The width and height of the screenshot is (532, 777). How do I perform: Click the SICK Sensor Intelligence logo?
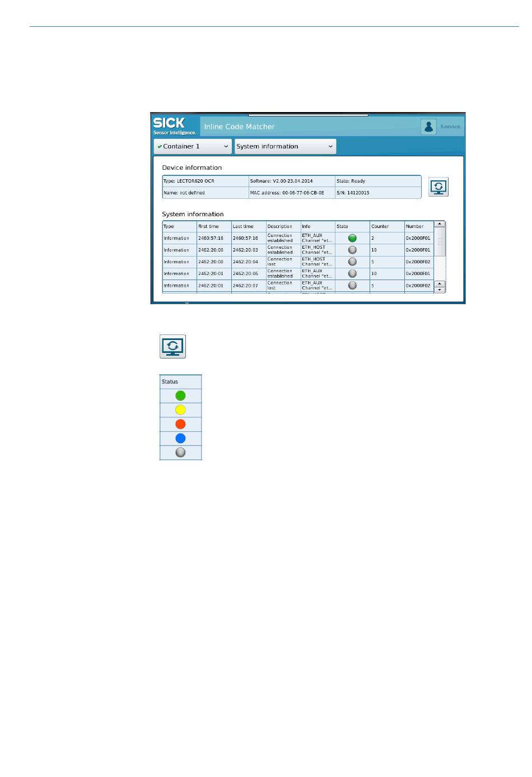coord(175,125)
